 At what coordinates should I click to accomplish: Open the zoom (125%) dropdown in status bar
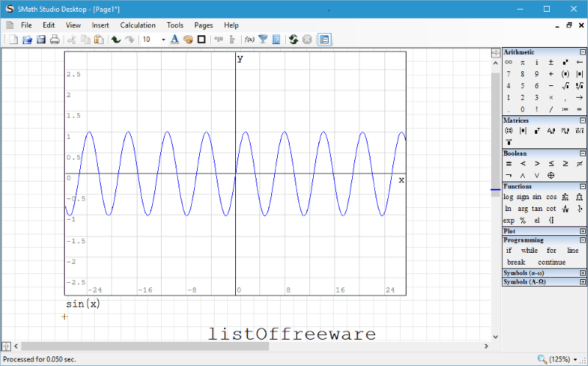[x=575, y=359]
